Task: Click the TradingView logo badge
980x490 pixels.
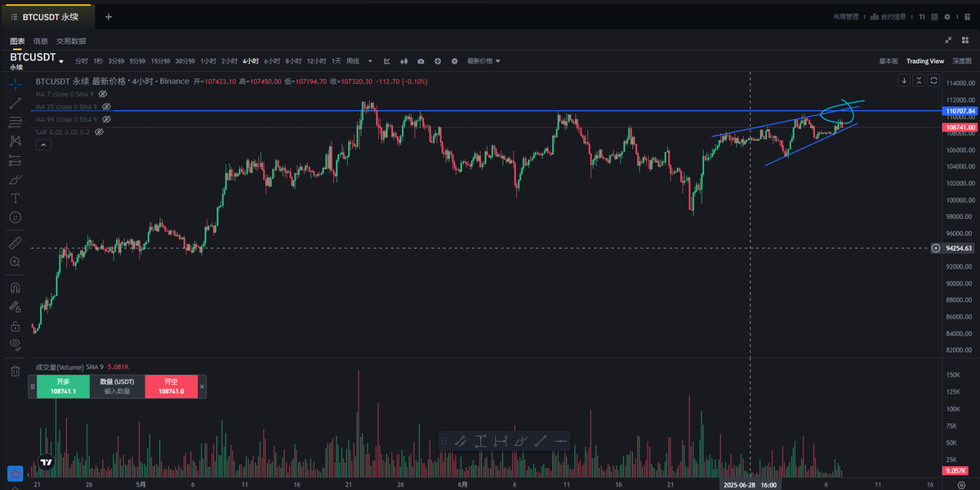Action: [47, 462]
